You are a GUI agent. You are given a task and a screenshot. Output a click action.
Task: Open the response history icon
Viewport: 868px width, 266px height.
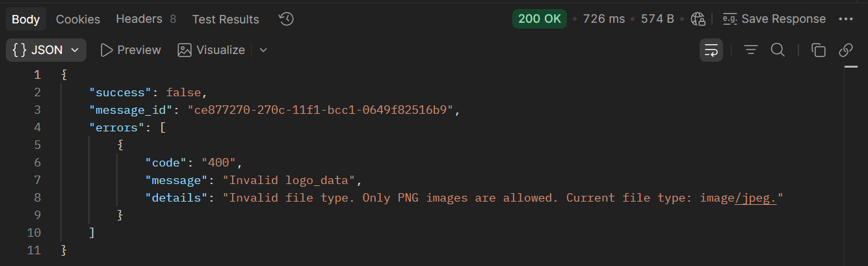(x=286, y=20)
